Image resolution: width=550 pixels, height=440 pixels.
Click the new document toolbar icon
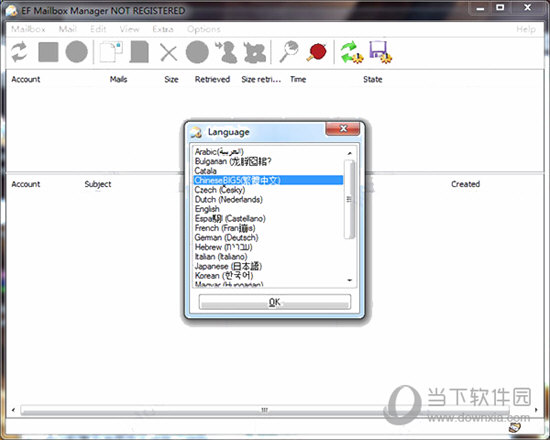(x=111, y=52)
